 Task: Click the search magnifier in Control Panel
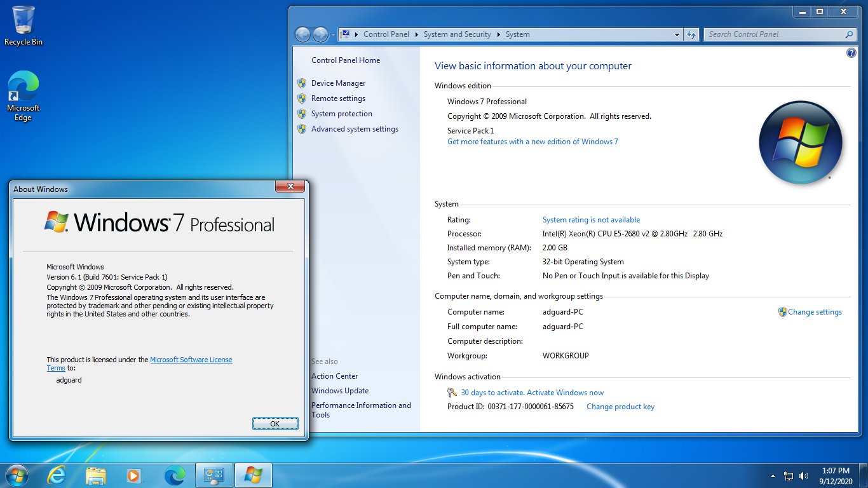pos(850,34)
